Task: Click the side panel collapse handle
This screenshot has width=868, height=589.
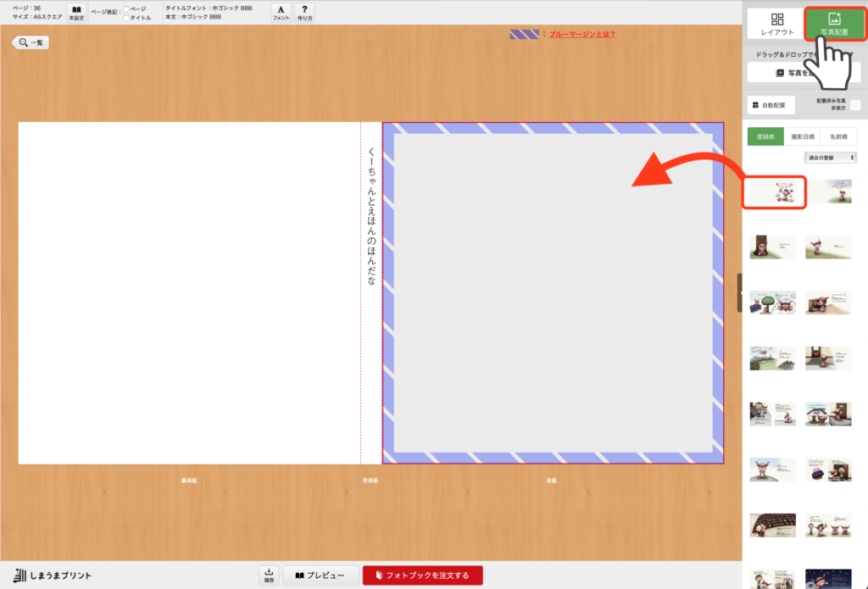Action: click(x=740, y=292)
